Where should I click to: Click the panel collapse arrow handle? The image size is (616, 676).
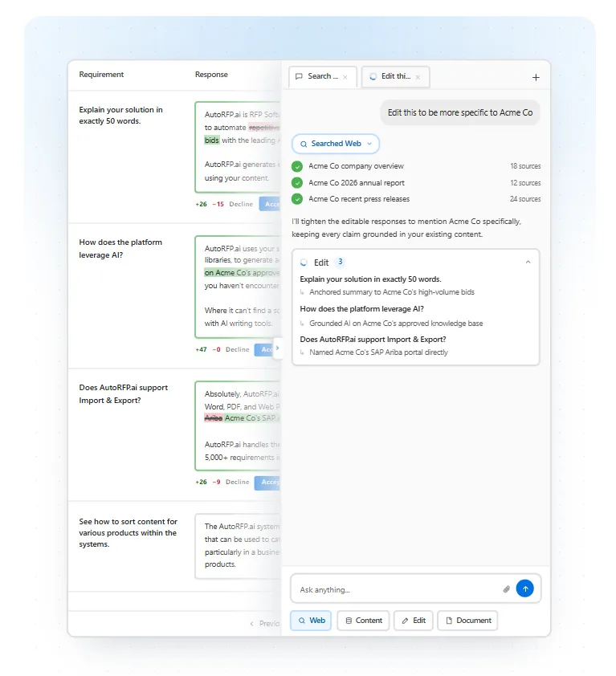pos(277,348)
